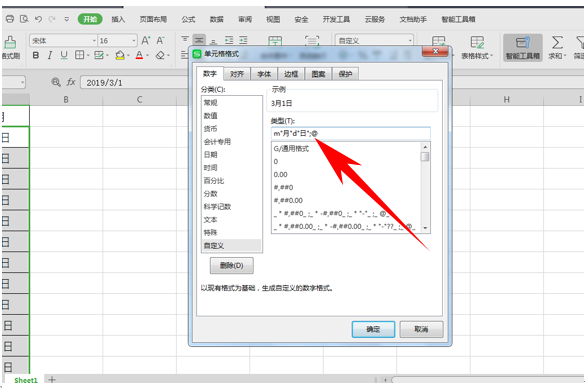Open the font name dropdown showing 宋体
585x388 pixels.
[x=94, y=40]
